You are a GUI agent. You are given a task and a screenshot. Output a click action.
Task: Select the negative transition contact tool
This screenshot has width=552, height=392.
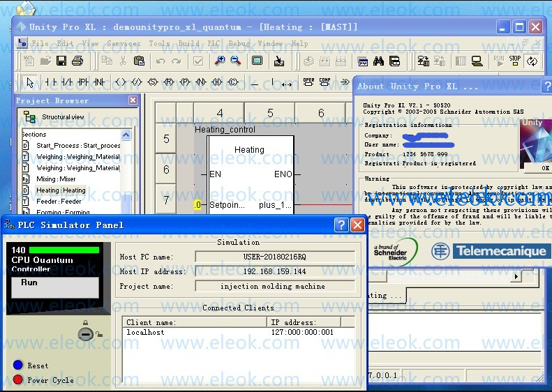coord(99,82)
